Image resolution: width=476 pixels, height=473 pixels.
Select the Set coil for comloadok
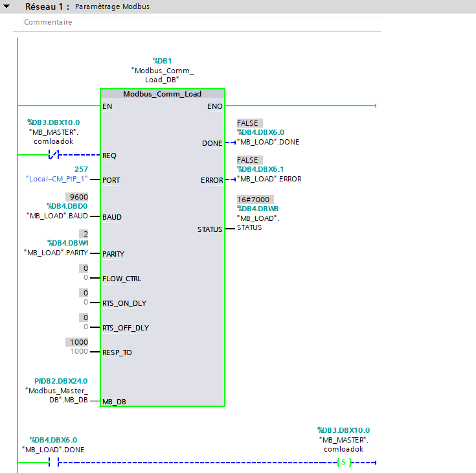[343, 463]
